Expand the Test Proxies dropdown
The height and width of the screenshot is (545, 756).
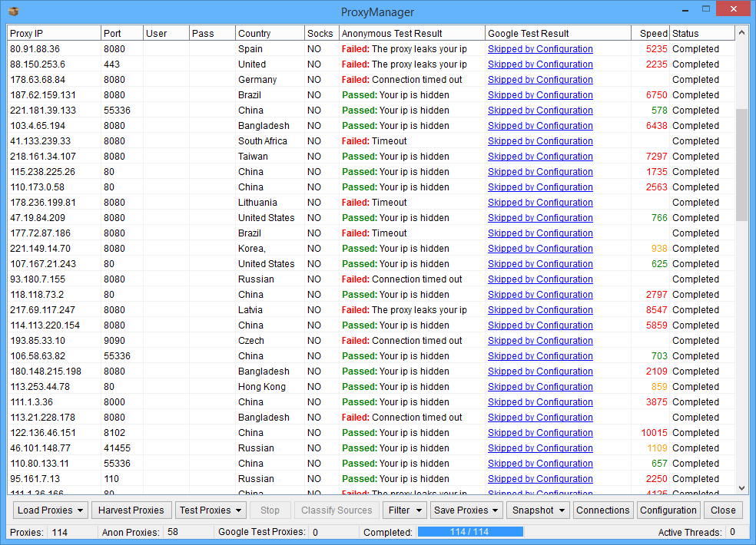pos(211,510)
